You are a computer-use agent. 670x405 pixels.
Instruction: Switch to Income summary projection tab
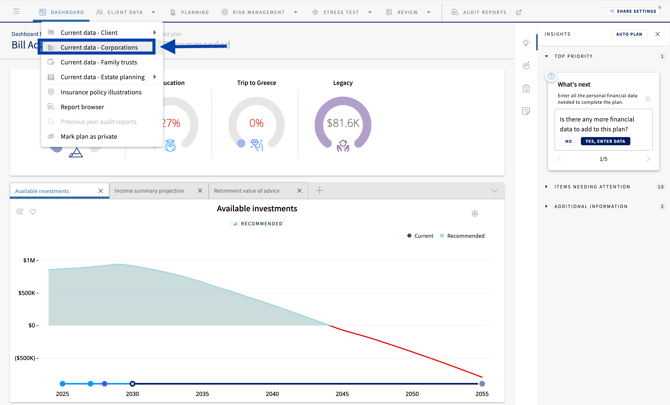[149, 191]
